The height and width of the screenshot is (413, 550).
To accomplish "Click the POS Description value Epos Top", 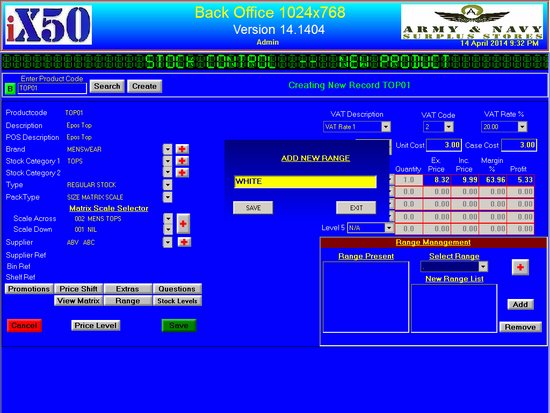I will click(x=79, y=137).
